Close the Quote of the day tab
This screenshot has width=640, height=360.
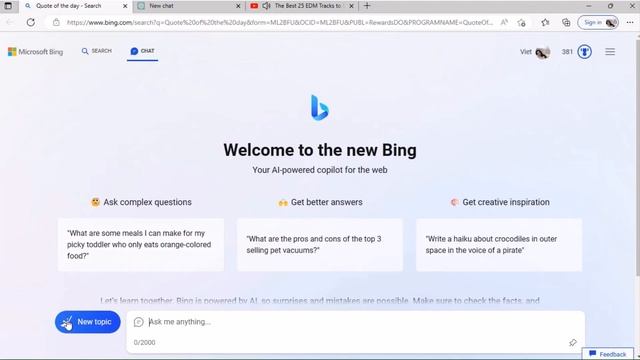(x=125, y=6)
